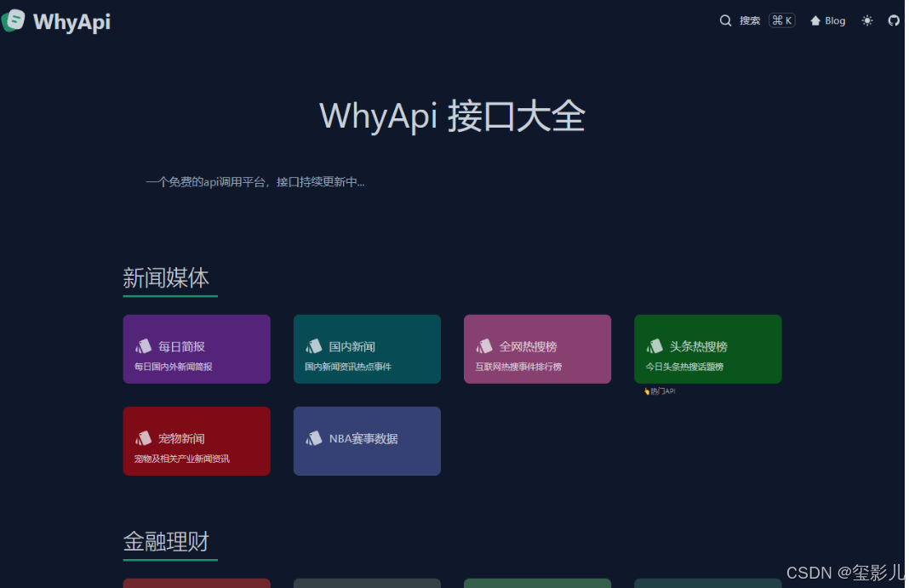The height and width of the screenshot is (588, 909).
Task: Click the 今日头条热搜话题榜 description
Action: tap(684, 367)
